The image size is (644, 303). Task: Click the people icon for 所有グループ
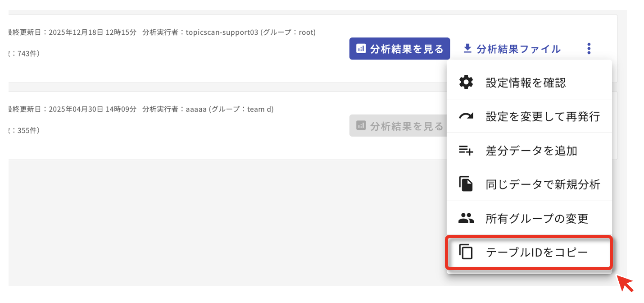click(x=466, y=218)
